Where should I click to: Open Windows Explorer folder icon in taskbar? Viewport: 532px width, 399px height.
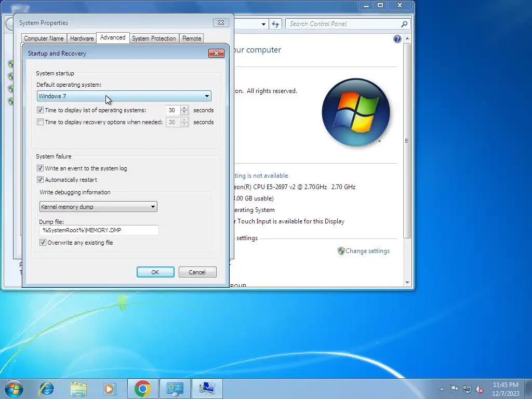[x=78, y=389]
